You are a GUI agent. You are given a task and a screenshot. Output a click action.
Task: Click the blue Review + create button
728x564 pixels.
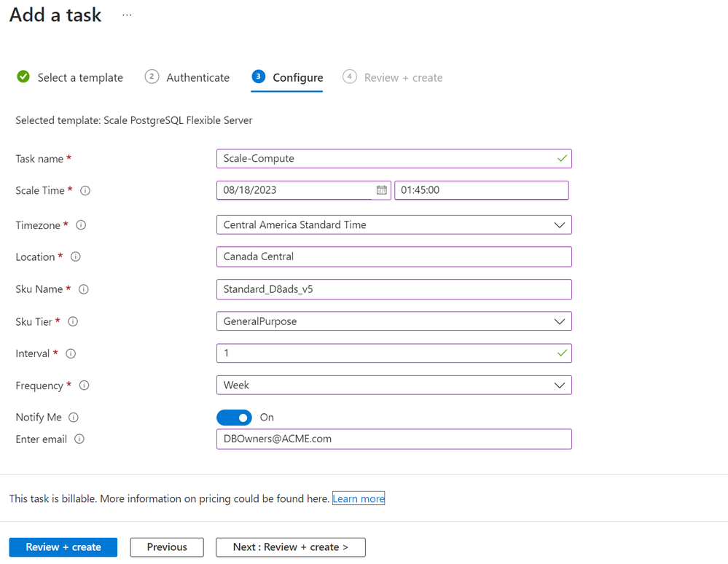tap(63, 547)
